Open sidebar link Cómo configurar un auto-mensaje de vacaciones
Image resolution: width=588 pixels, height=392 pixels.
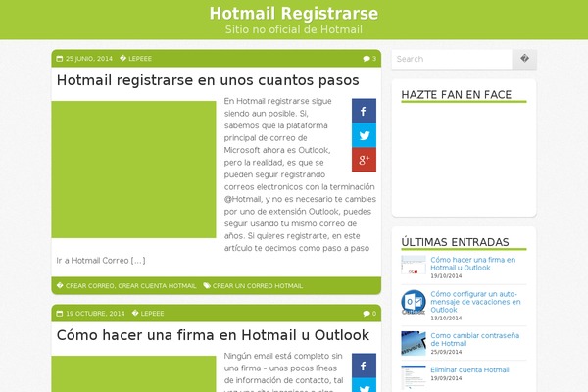[475, 302]
